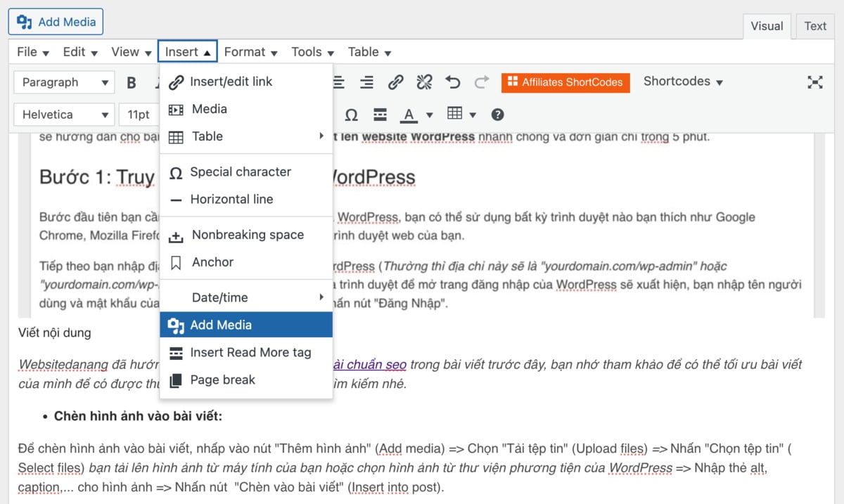844x504 pixels.
Task: Click the omega special character toolbar icon
Action: [x=352, y=115]
